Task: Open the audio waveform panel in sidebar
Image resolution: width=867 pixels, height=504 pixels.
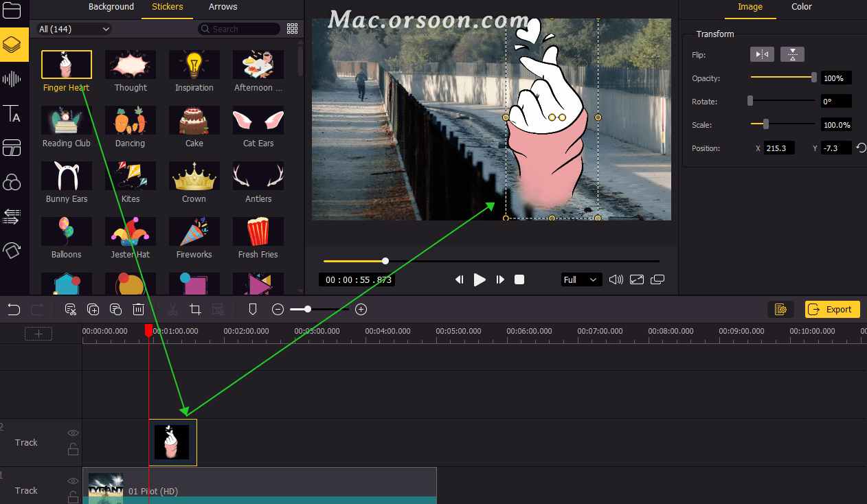Action: [x=12, y=79]
